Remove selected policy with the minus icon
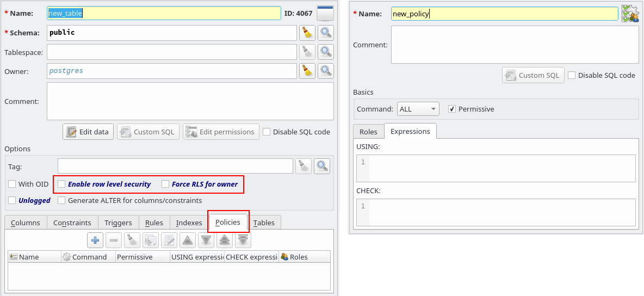 coord(113,239)
